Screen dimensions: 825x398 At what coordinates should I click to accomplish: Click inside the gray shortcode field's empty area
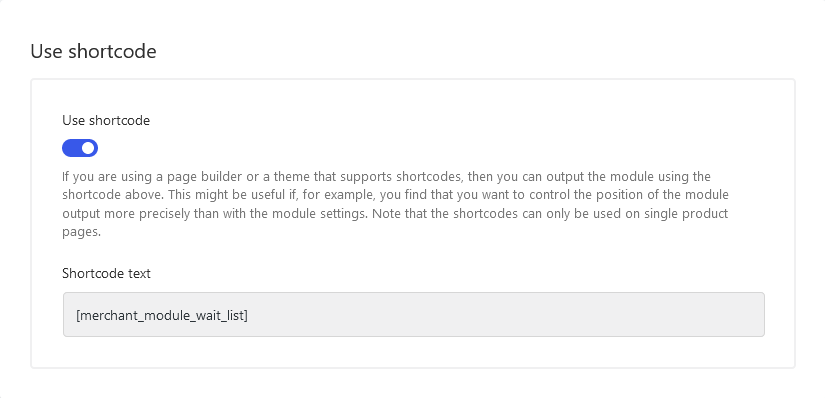(x=505, y=315)
